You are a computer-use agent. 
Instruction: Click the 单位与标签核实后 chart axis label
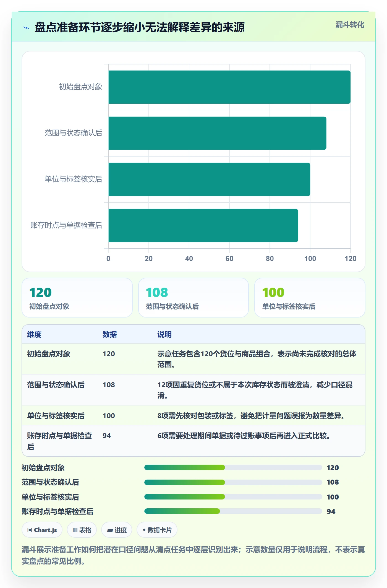tap(74, 179)
